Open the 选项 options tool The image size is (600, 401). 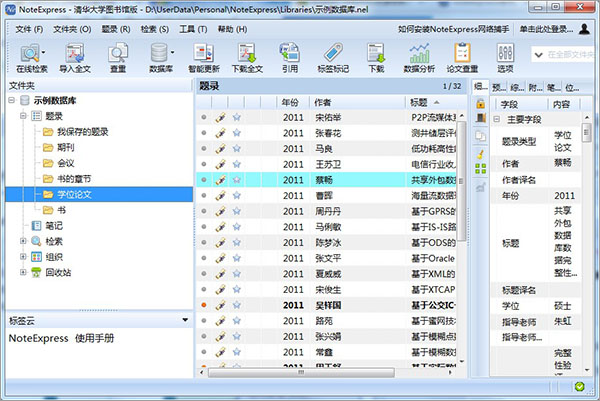505,58
